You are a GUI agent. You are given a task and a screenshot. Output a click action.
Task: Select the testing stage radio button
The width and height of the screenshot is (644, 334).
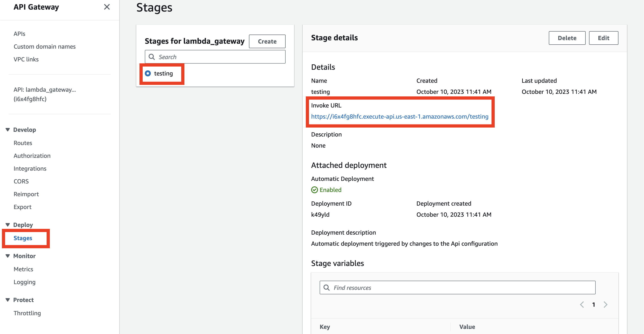(148, 73)
